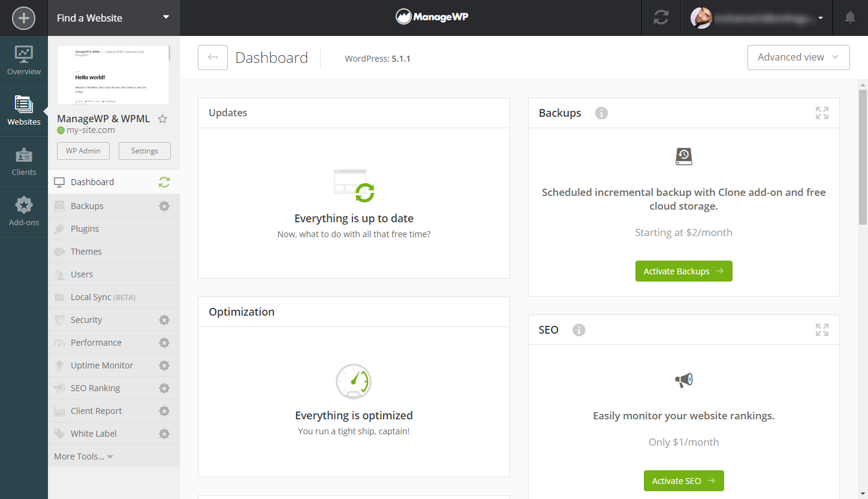
Task: Click the Everything is optimized text
Action: tap(354, 415)
